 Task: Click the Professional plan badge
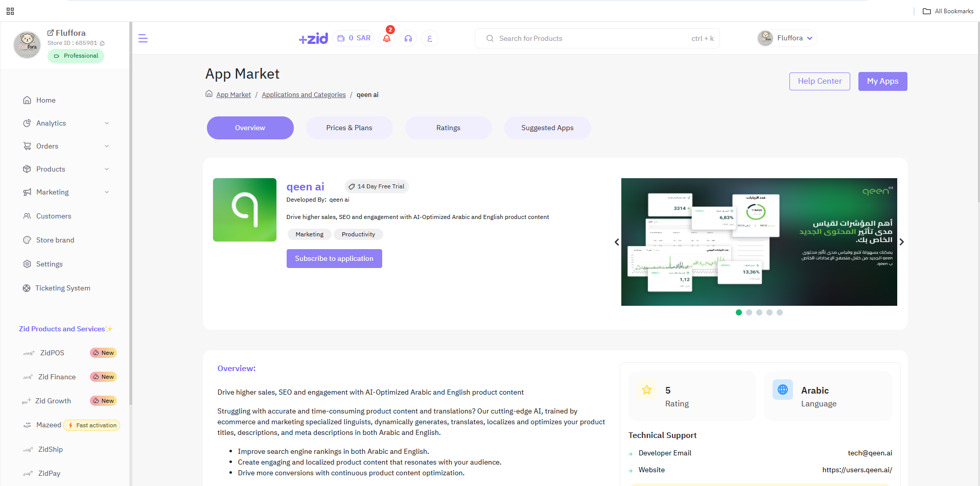(x=76, y=56)
